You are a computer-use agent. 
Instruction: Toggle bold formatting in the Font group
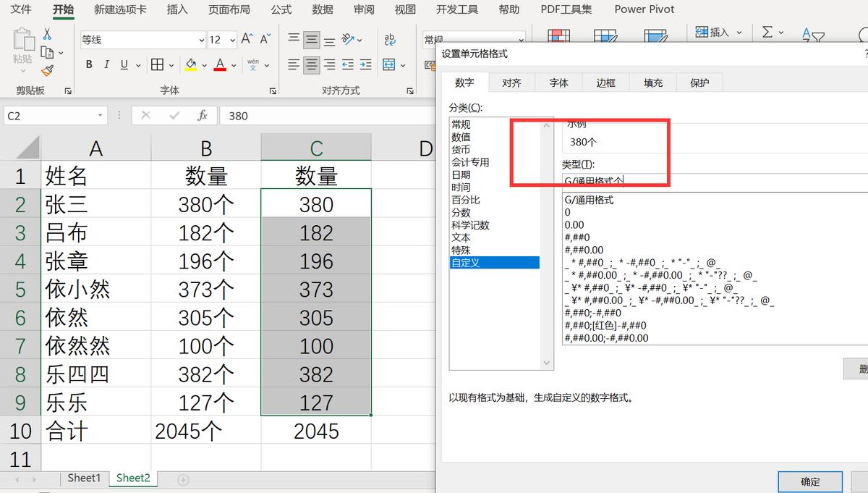89,64
